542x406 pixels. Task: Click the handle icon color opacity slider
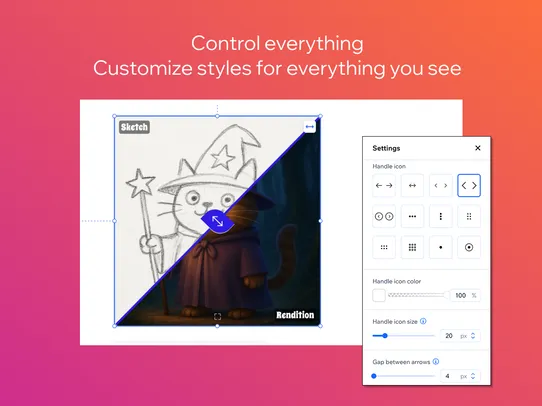418,295
